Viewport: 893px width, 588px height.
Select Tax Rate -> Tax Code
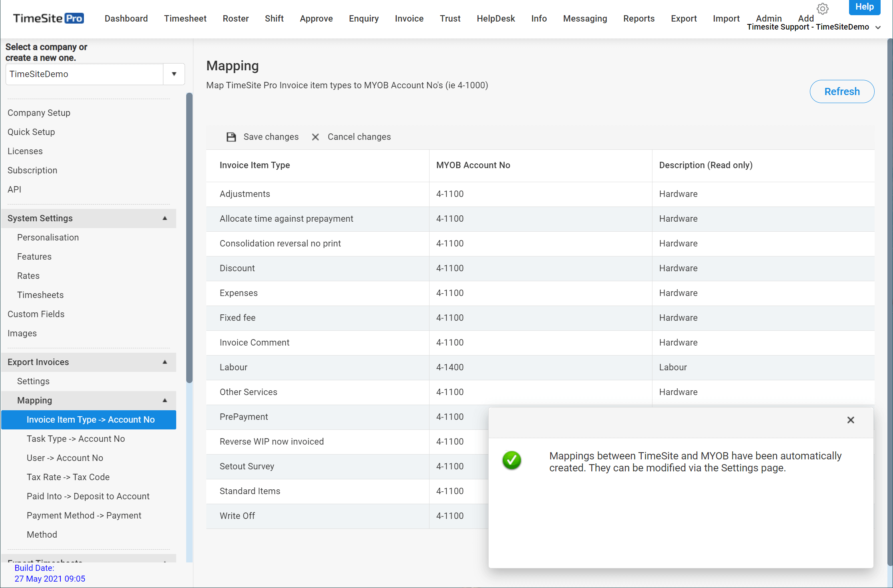68,477
